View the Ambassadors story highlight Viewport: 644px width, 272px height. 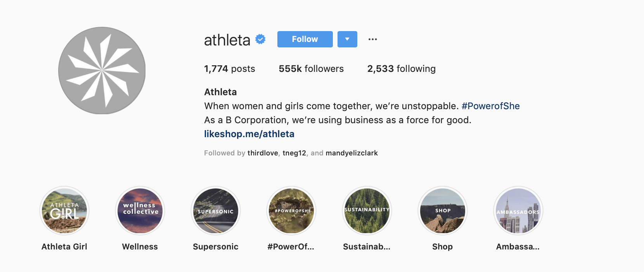pyautogui.click(x=518, y=211)
